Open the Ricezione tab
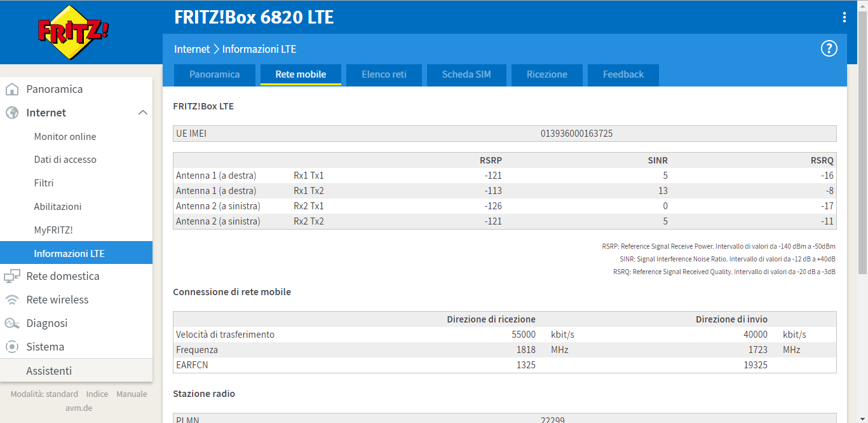 [546, 74]
